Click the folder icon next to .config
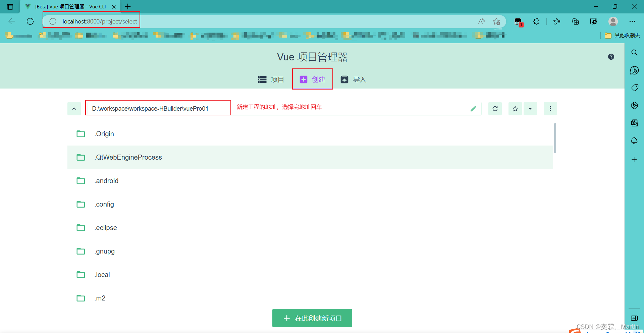 (x=81, y=204)
